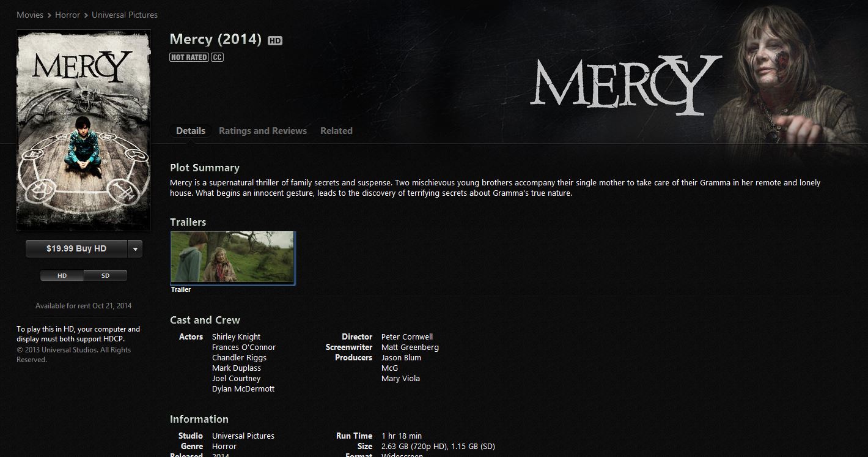This screenshot has width=868, height=457.
Task: Open the buy options dropdown arrow
Action: click(x=135, y=249)
